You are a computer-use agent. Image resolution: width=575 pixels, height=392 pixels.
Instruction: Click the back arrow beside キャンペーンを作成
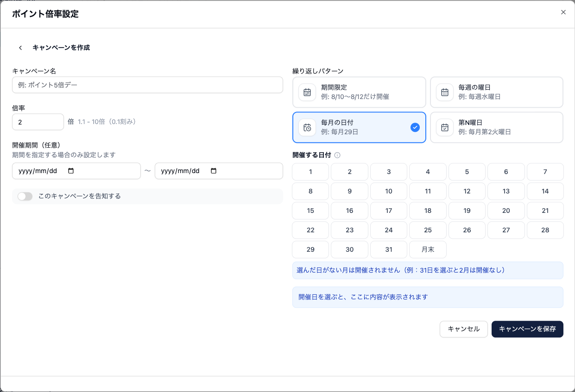20,48
